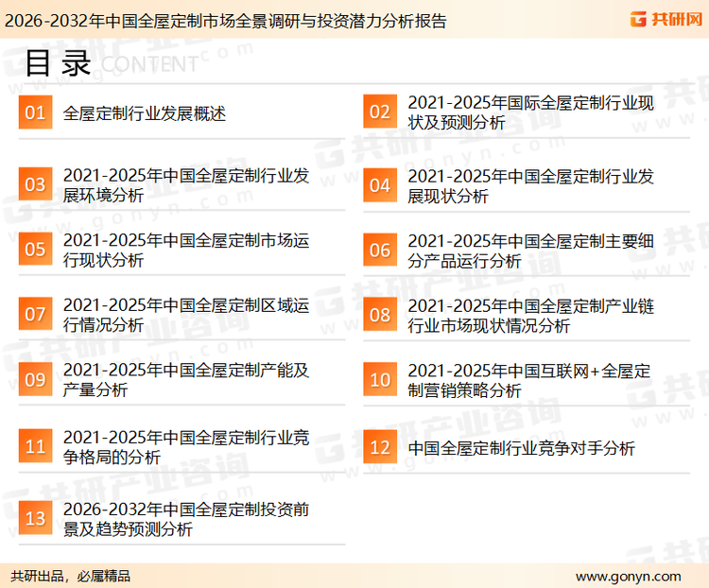This screenshot has height=588, width=709.
Task: Click the orange 06 number badge
Action: click(x=380, y=250)
